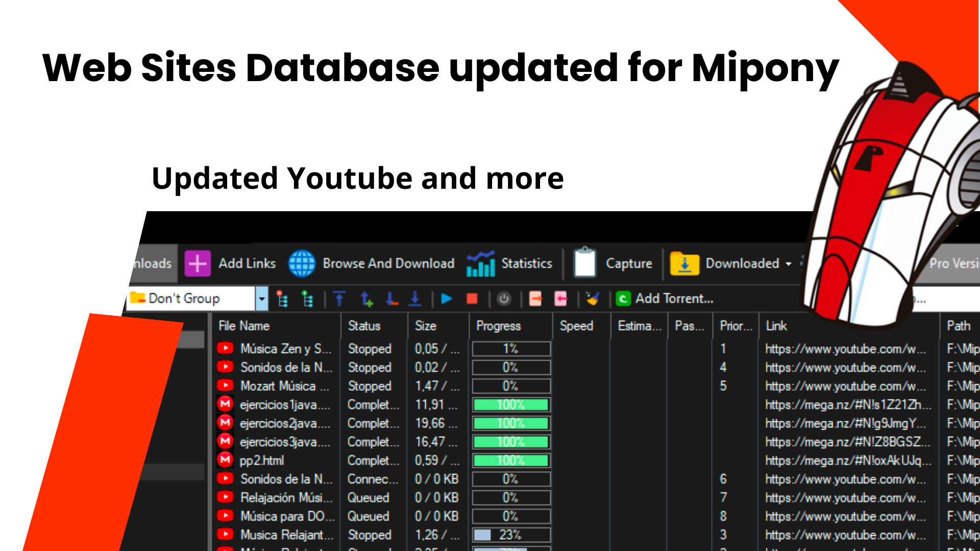Click the power shutdown toolbar icon
The image size is (980, 551).
504,299
